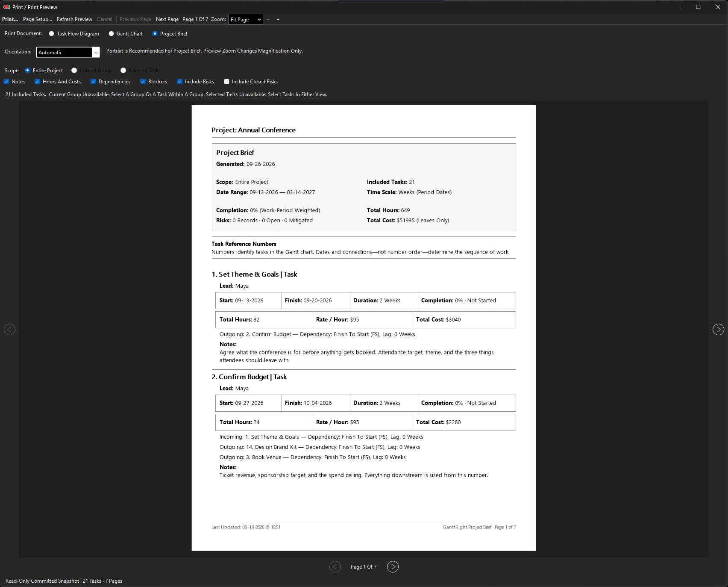
Task: Open the Orientation Automatic dropdown
Action: click(68, 52)
